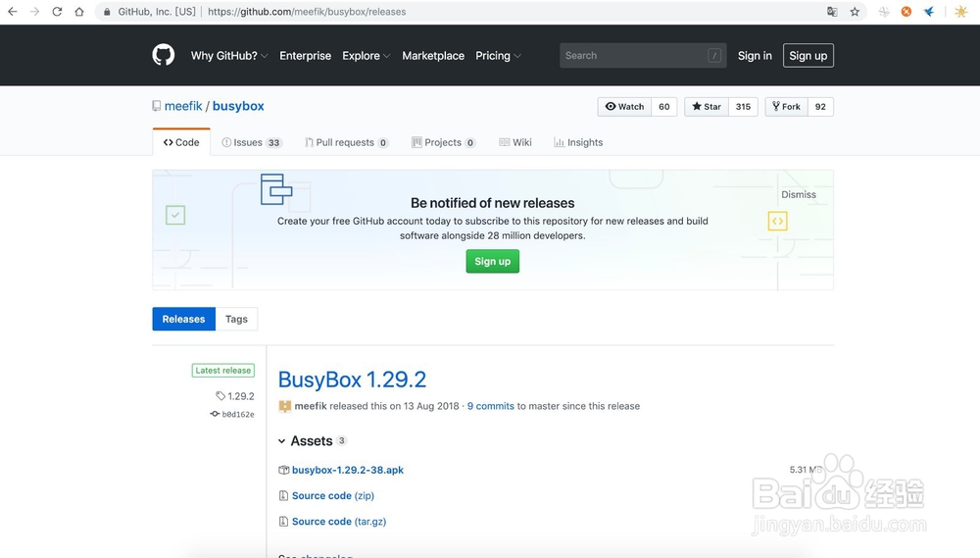Reload the page with refresh icon
Viewport: 980px width, 558px height.
57,11
